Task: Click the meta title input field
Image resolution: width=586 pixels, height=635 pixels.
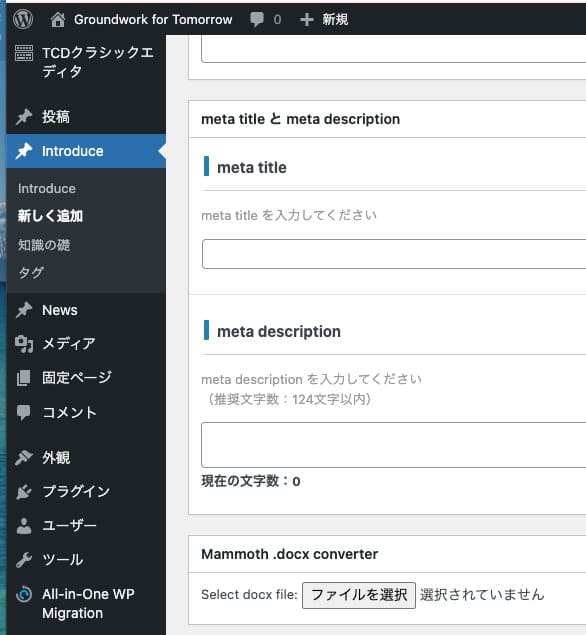Action: (394, 254)
